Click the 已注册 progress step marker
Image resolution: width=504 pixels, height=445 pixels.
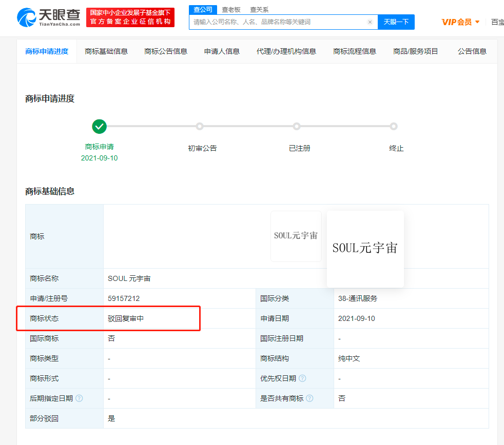(x=297, y=127)
